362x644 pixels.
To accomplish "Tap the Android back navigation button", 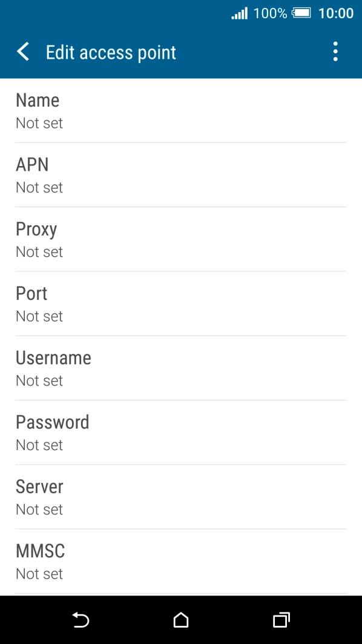I will coord(81,620).
